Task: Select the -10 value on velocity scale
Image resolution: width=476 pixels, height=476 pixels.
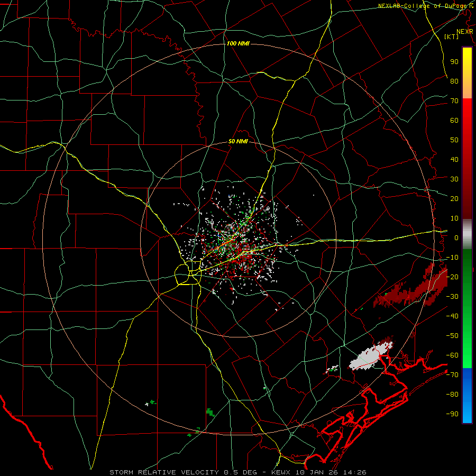Action: (452, 258)
